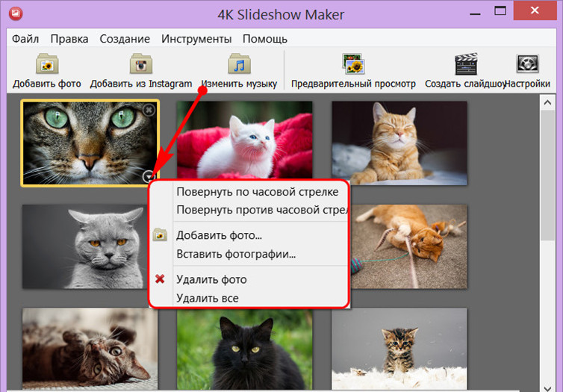Choose Удалить все in context menu
This screenshot has width=563, height=392.
[207, 298]
